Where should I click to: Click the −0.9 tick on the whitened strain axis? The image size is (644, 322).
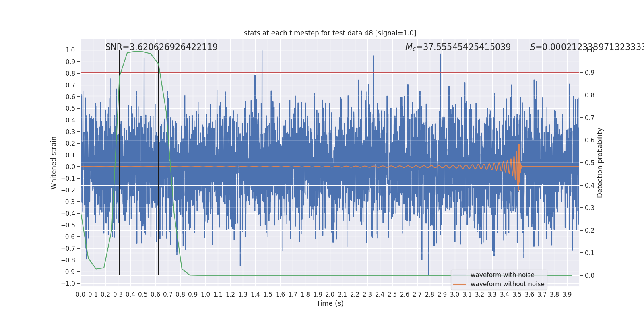click(x=68, y=272)
